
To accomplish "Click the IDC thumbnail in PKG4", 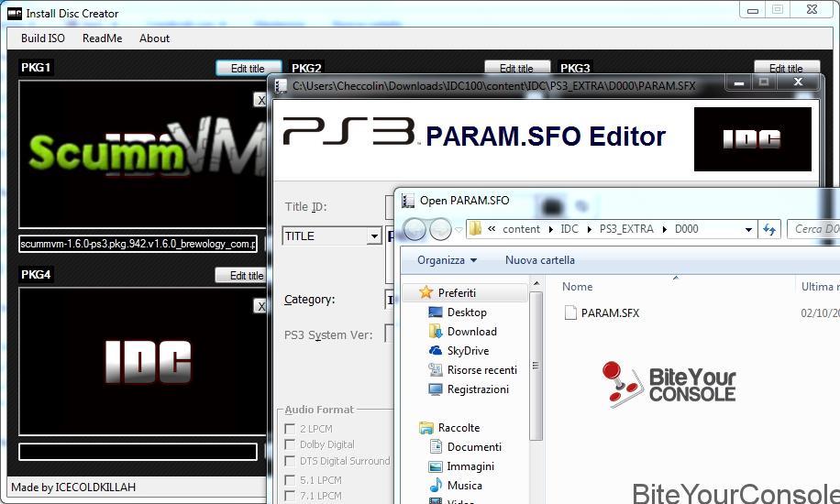I will tap(143, 362).
